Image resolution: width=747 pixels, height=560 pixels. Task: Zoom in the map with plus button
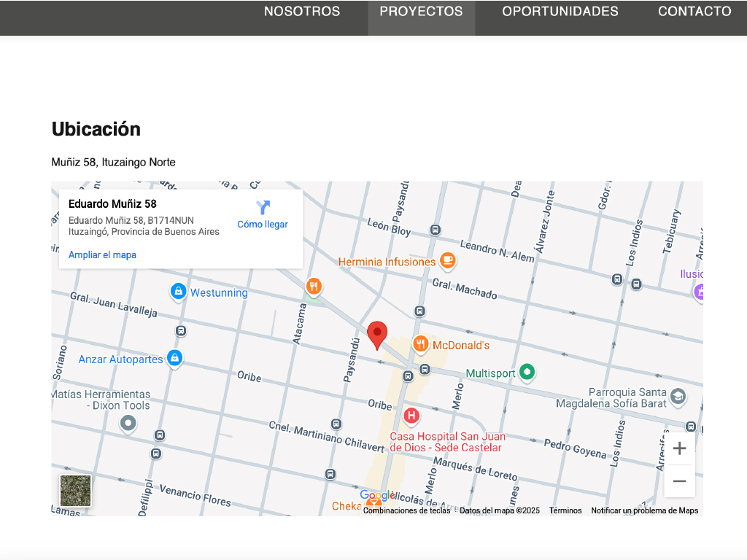pos(679,448)
